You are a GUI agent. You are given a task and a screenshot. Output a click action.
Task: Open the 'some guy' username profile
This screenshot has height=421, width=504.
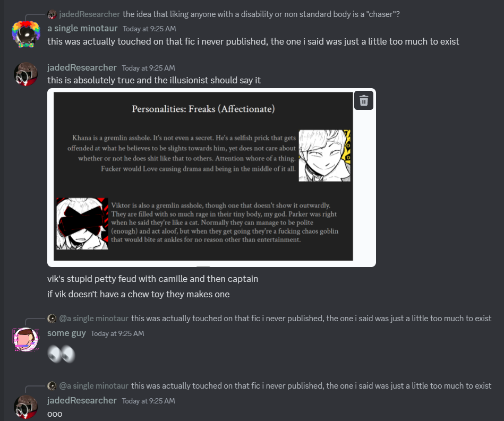(66, 333)
